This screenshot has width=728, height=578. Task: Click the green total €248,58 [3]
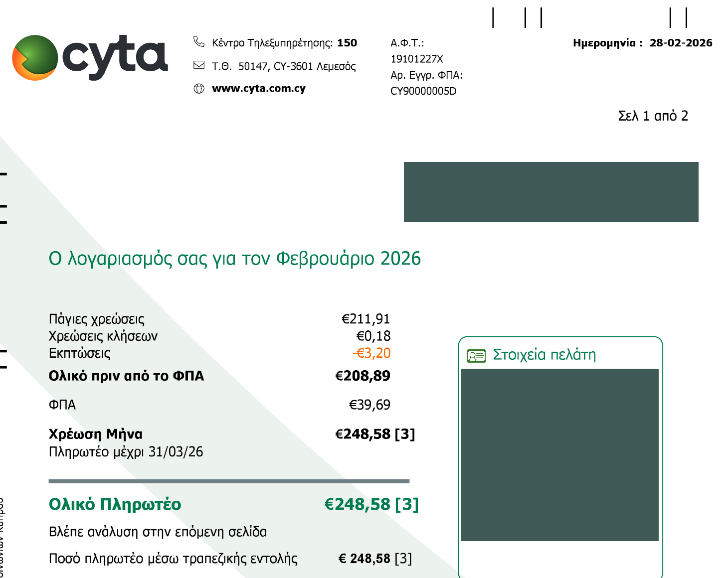(371, 504)
